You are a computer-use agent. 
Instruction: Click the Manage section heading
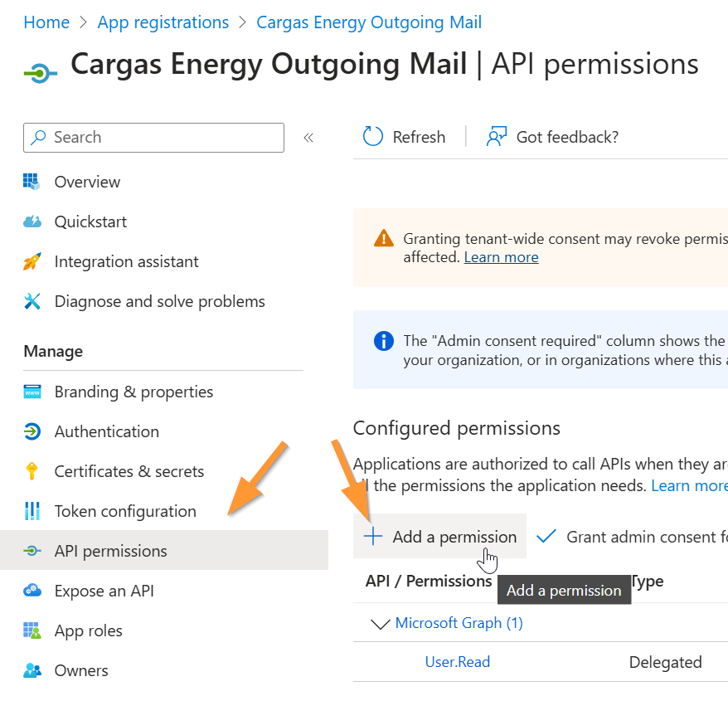coord(53,352)
